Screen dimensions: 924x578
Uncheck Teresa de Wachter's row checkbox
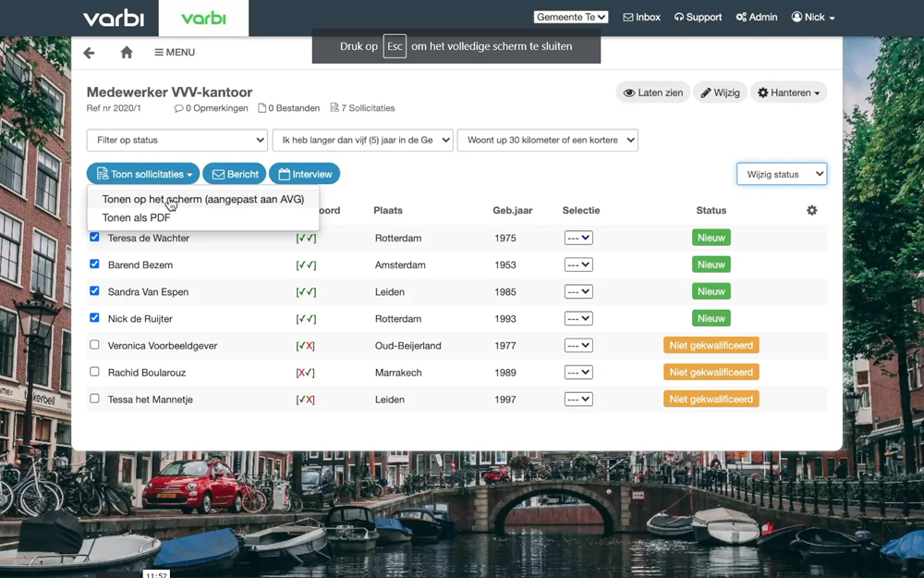(x=94, y=237)
